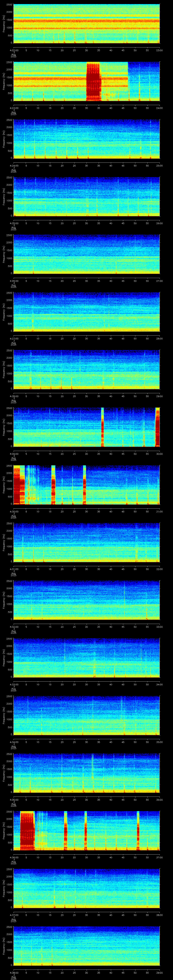Select the burst near 21 seconds in 4:36:00 spectrogram
173x980 pixels.
pos(65,831)
